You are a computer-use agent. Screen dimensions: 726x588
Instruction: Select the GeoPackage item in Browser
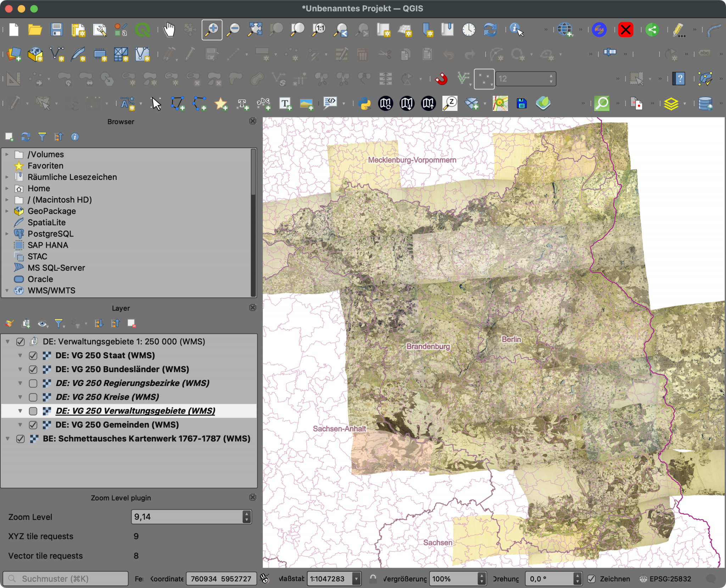pos(51,211)
